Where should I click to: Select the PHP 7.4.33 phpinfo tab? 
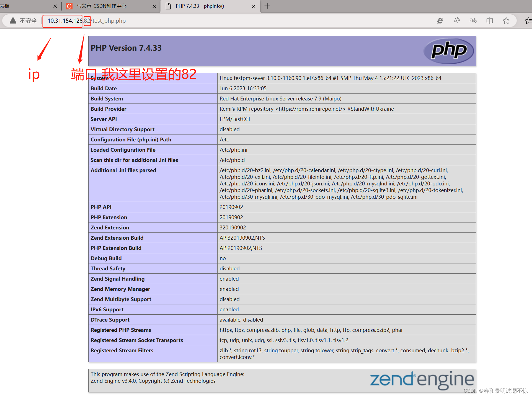pos(200,6)
